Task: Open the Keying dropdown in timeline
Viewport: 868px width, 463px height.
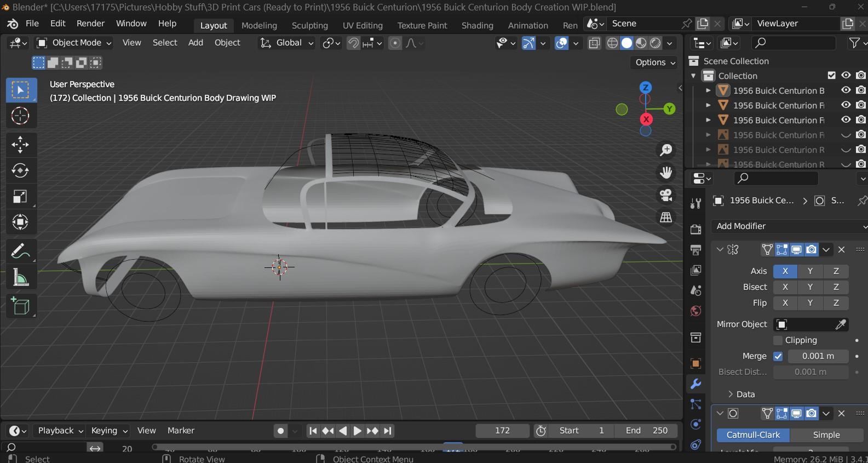Action: 109,431
